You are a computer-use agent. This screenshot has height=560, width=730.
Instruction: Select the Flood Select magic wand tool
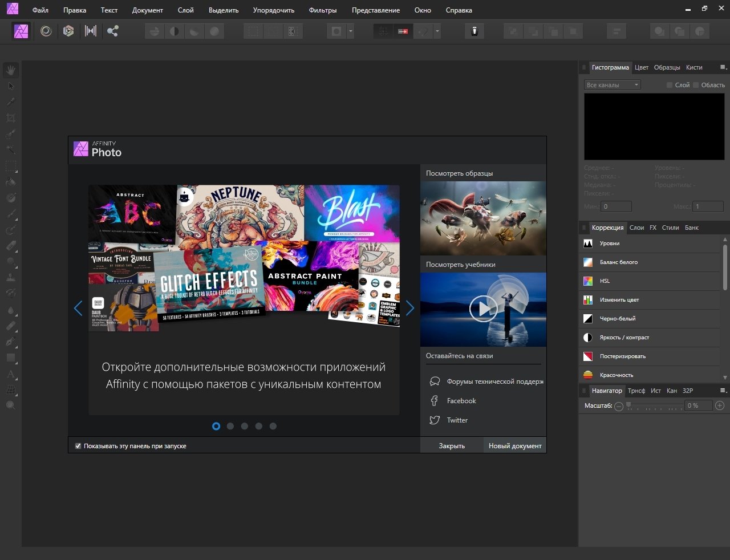pos(11,150)
